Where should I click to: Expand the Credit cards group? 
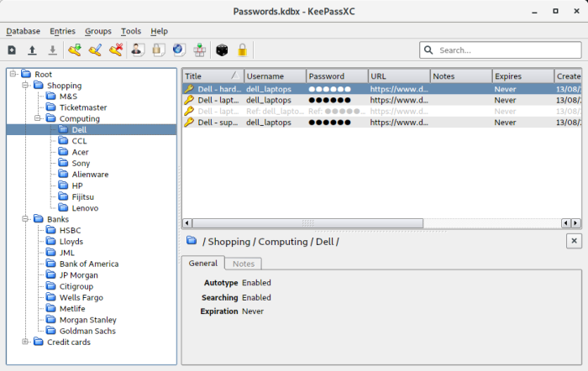pos(25,342)
